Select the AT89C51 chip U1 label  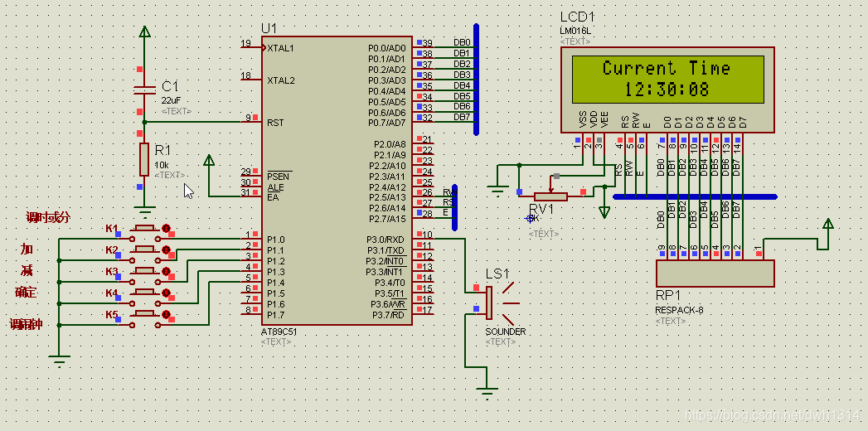[269, 28]
